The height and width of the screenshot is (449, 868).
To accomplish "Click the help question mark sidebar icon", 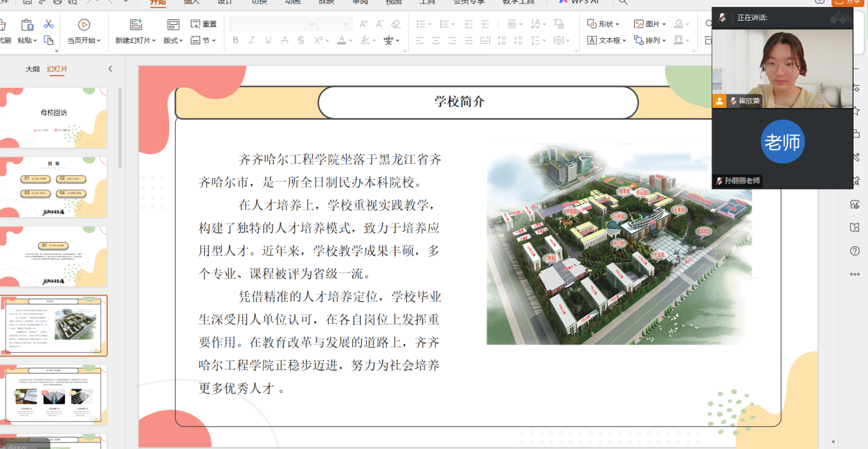I will click(x=855, y=251).
